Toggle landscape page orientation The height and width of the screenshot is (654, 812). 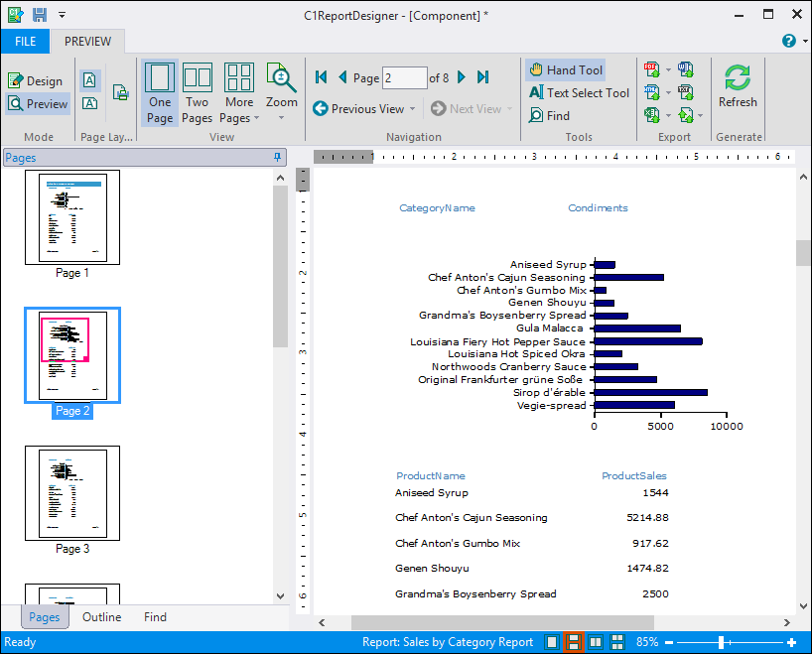pos(90,103)
